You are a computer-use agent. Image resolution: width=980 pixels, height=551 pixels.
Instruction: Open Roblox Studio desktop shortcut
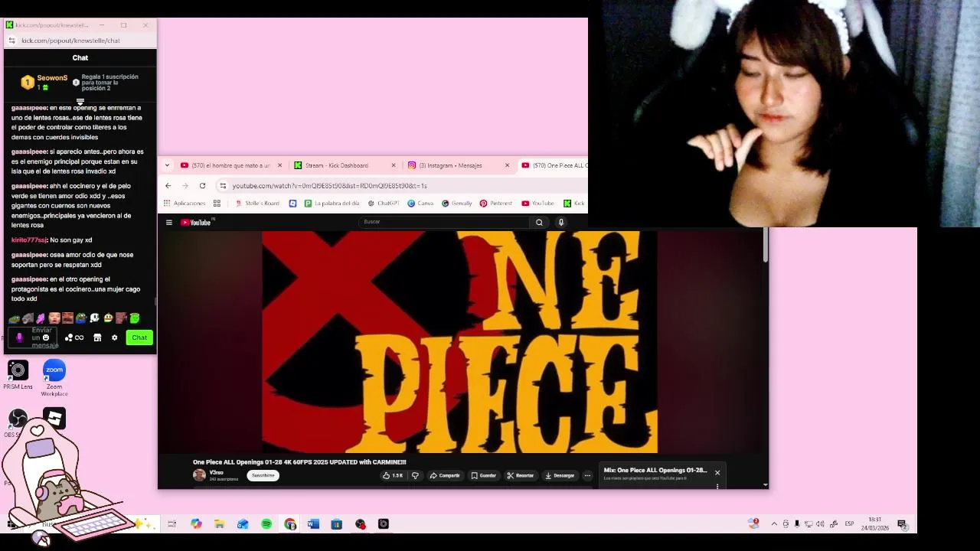click(54, 418)
